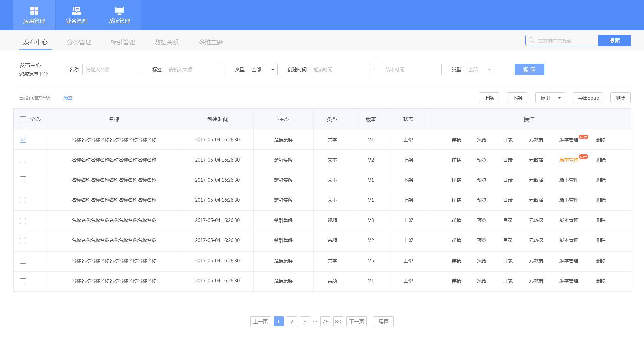Switch to 多维主题 tab
The image size is (644, 363).
click(211, 42)
